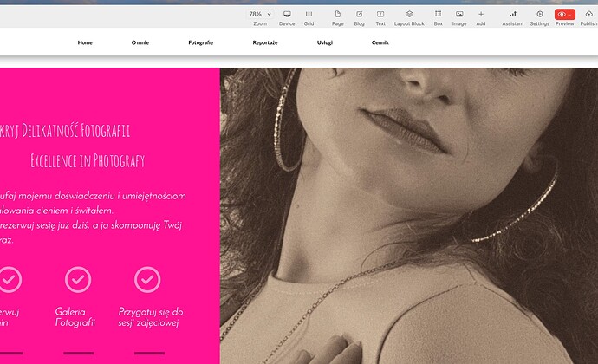This screenshot has width=598, height=364.
Task: Click the Usługi navigation link
Action: (x=325, y=42)
